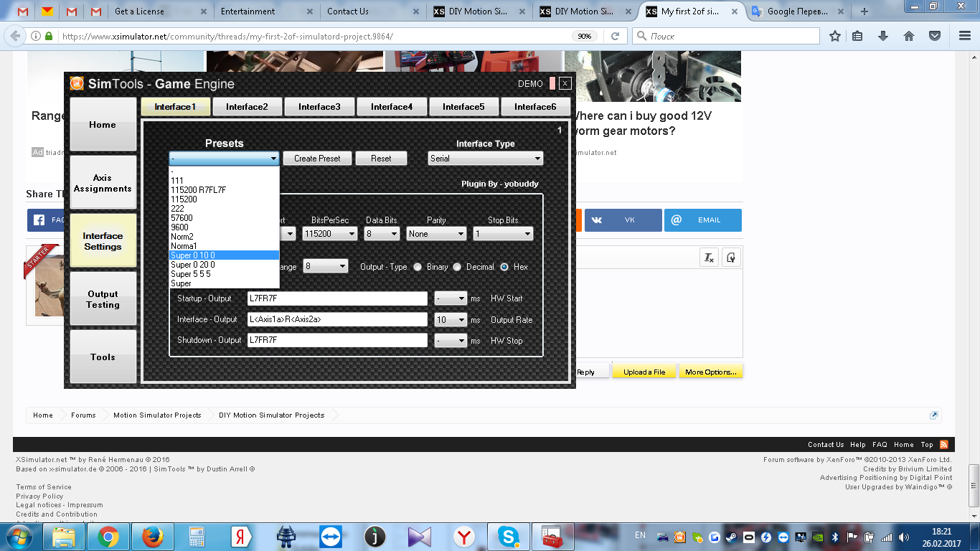The width and height of the screenshot is (980, 551).
Task: Open the HW Stop ms dropdown
Action: coord(451,341)
